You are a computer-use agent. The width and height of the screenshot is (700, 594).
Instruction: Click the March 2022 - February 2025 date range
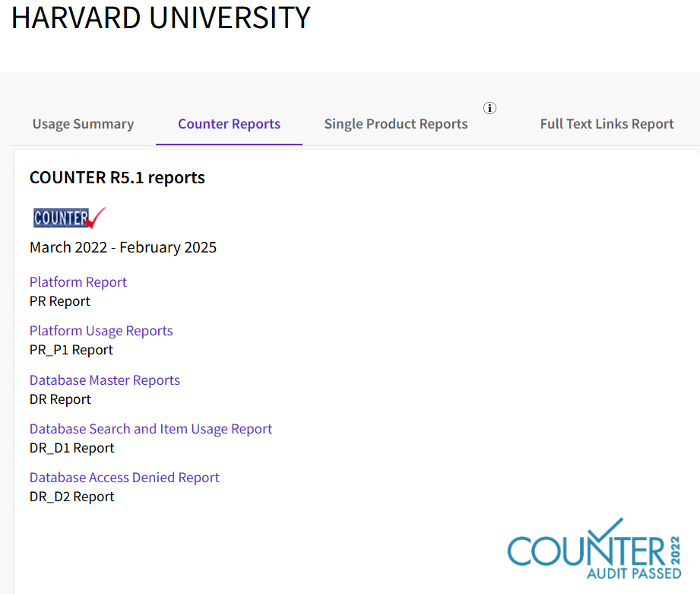click(x=123, y=247)
